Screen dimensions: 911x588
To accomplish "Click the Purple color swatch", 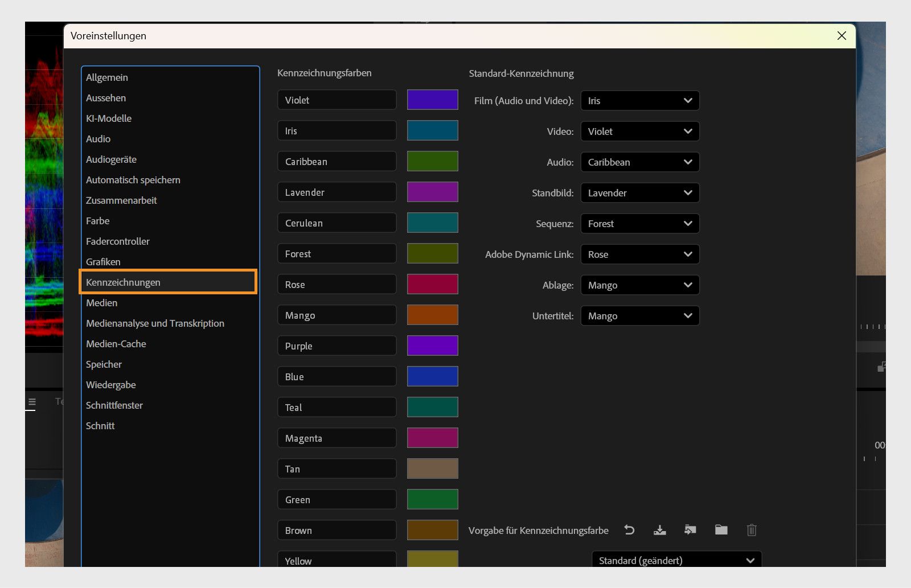I will (x=433, y=346).
